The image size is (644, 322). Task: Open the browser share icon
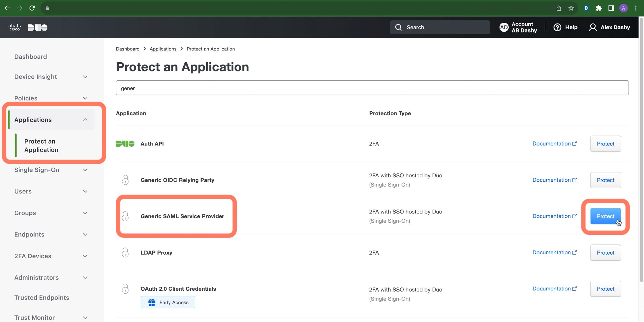point(559,8)
